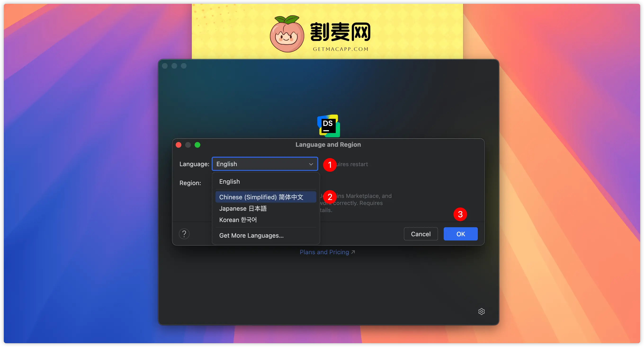Collapse the Language dropdown chevron
The width and height of the screenshot is (644, 347).
(311, 164)
